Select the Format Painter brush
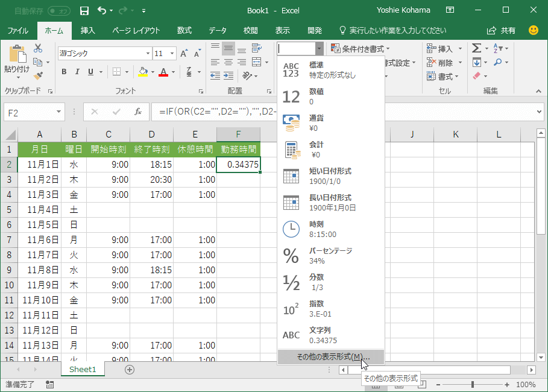548x392 pixels. click(x=38, y=76)
